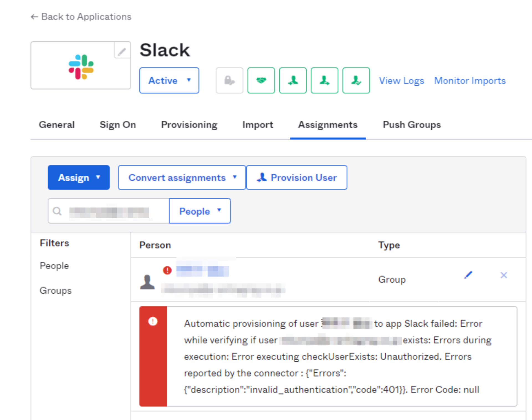Remove the group assignment with the X icon

(503, 275)
